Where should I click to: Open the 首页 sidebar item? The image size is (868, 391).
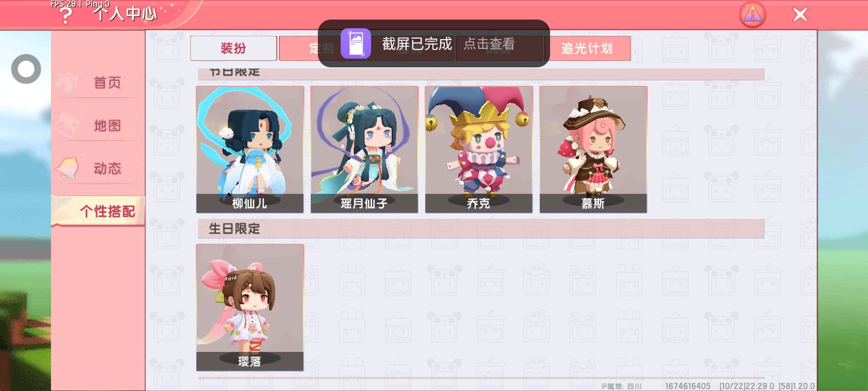(98, 83)
